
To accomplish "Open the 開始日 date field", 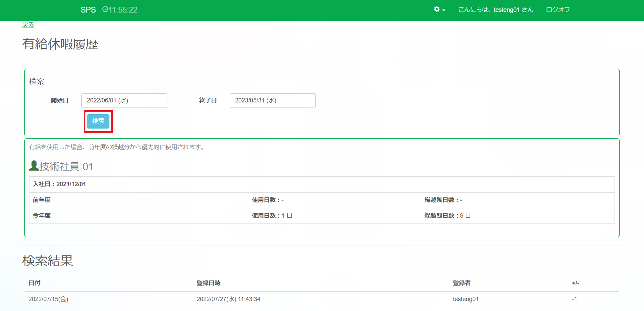I will pyautogui.click(x=124, y=100).
